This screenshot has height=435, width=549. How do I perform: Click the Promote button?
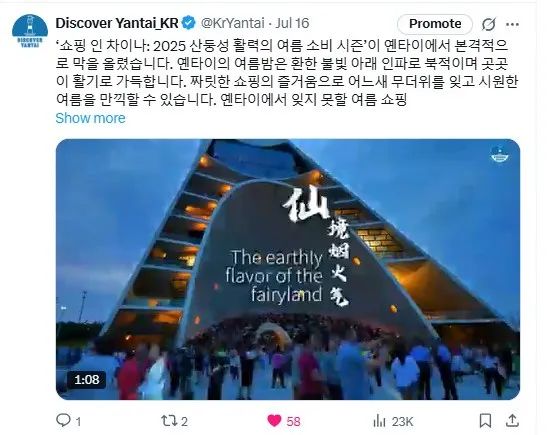coord(435,24)
